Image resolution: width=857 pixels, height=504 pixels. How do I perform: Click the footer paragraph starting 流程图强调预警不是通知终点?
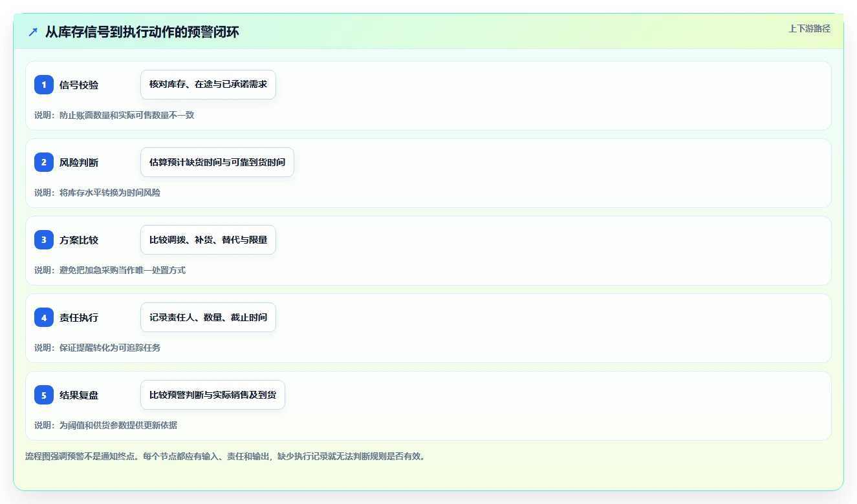[225, 456]
